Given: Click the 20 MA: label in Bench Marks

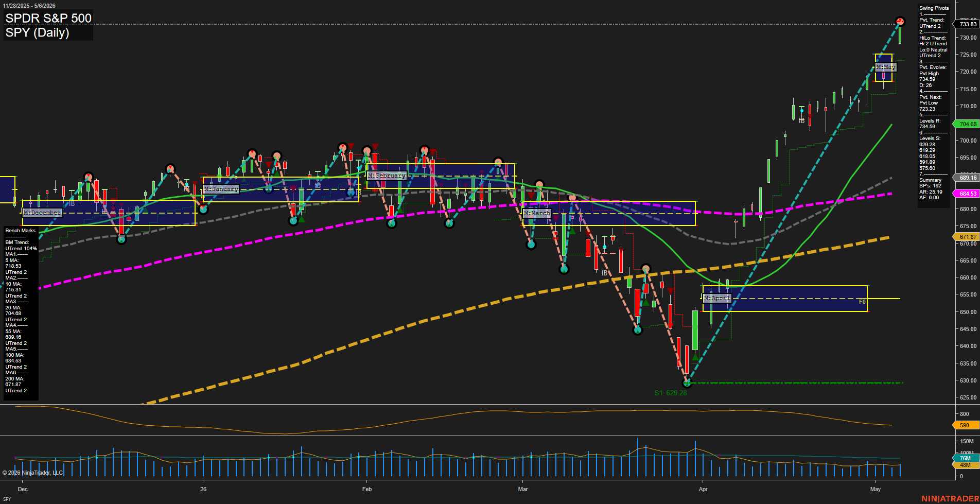Looking at the screenshot, I should (13, 308).
